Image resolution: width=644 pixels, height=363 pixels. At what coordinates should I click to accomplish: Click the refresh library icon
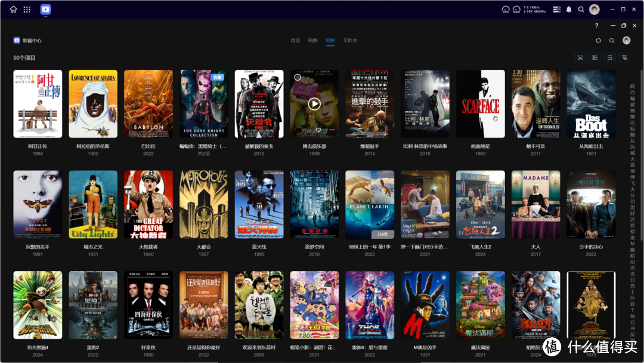(x=598, y=41)
